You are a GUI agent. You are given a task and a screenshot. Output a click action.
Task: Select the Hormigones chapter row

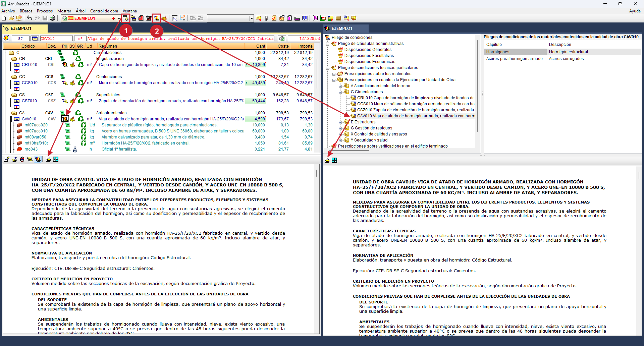pyautogui.click(x=562, y=52)
